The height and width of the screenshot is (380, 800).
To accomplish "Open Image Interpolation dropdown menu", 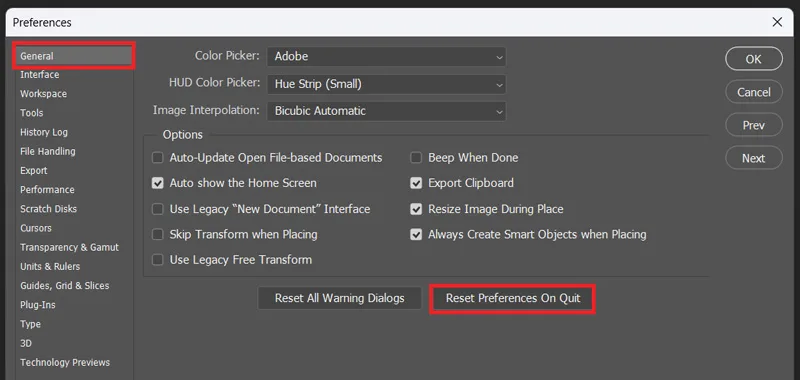I will pyautogui.click(x=386, y=111).
